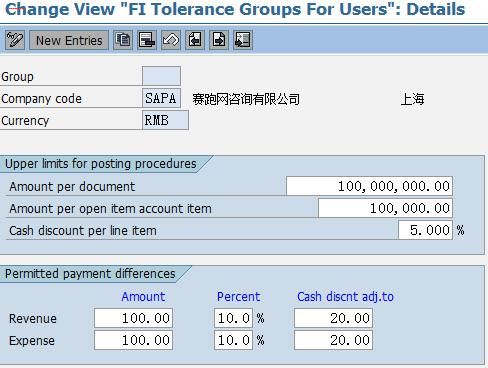Screen dimensions: 488x368
Task: Toggle Display/Change mode pencil icon
Action: 15,40
